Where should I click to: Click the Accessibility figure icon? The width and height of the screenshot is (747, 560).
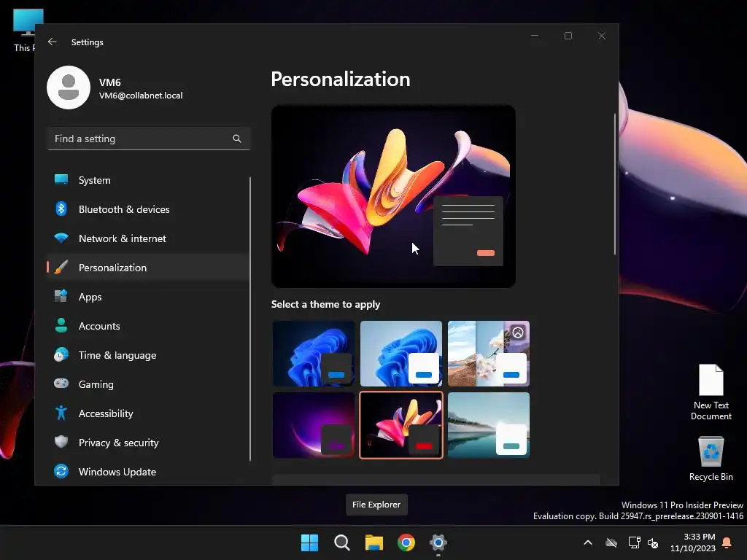61,413
